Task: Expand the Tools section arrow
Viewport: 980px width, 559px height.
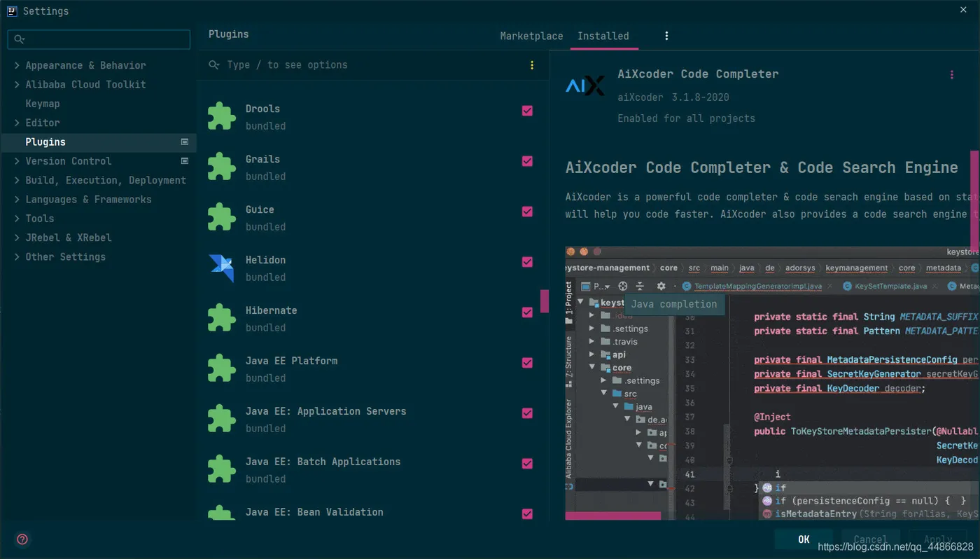Action: (17, 219)
